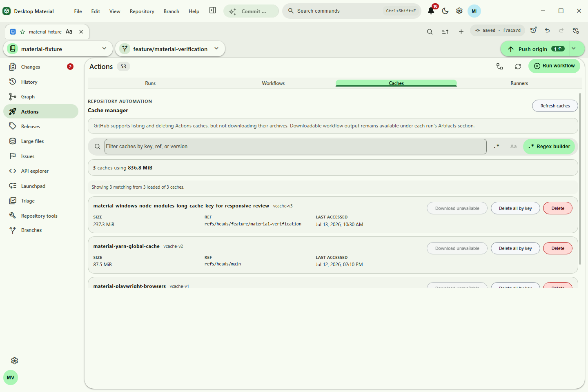Click the refs/heads/main ref text
The image size is (588, 392).
pyautogui.click(x=223, y=264)
